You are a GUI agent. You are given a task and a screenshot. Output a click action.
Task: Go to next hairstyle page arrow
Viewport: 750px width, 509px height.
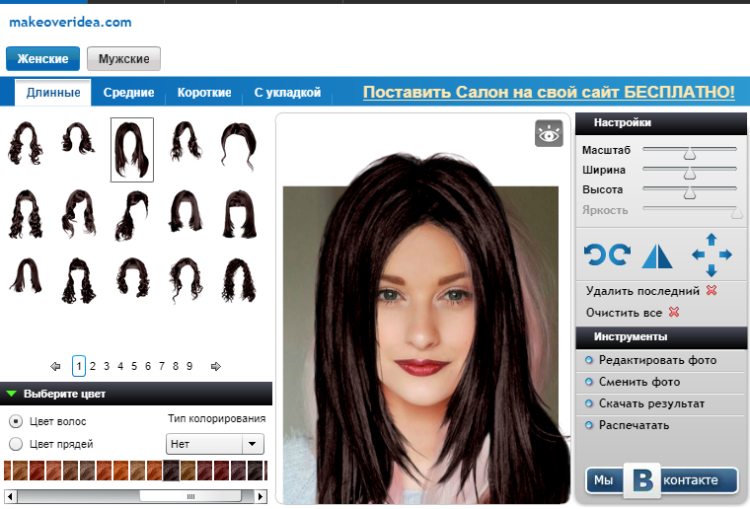[215, 367]
